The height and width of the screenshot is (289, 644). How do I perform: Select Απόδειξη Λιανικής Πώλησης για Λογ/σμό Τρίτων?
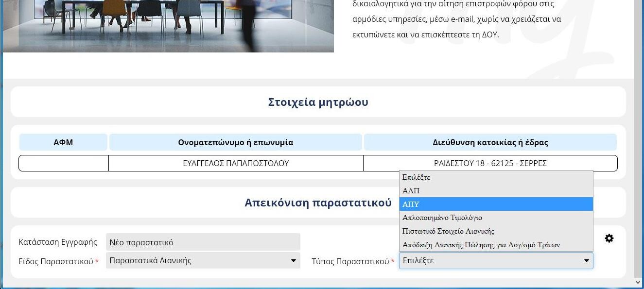click(x=496, y=245)
